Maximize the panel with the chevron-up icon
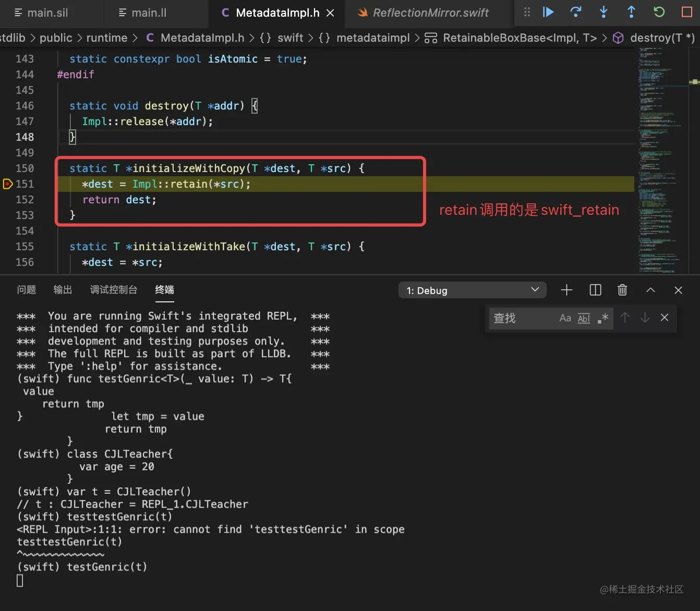Screen dimensions: 700x611 [x=650, y=290]
